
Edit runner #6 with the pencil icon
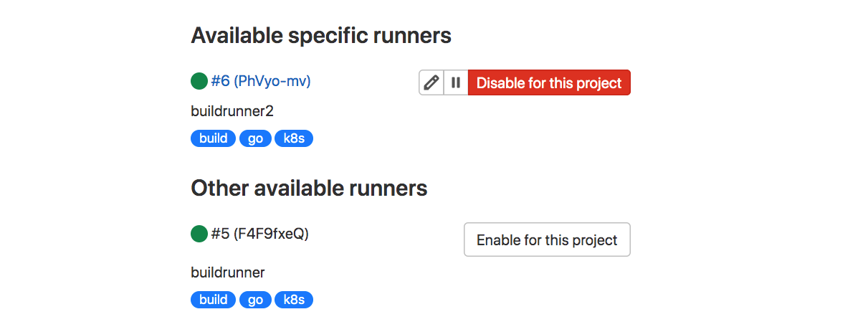point(431,82)
